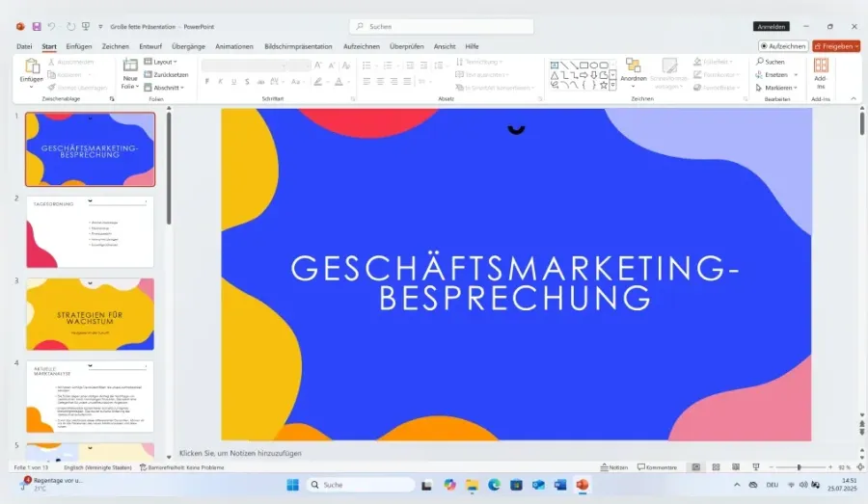Start slideshow from status bar icon

(755, 467)
